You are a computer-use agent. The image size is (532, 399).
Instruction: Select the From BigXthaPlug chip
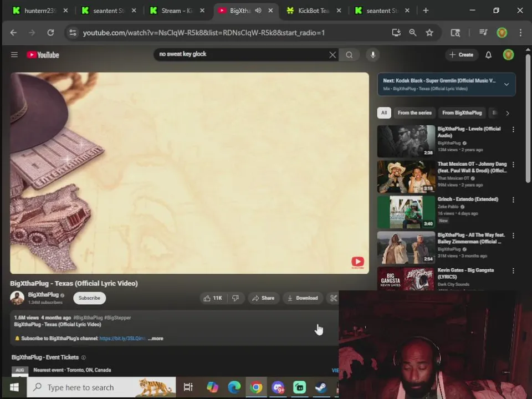coord(462,112)
